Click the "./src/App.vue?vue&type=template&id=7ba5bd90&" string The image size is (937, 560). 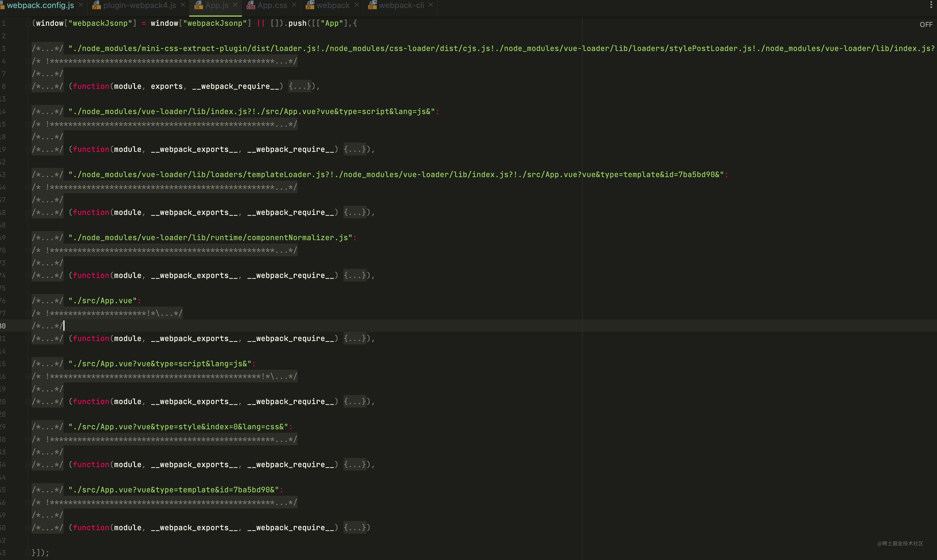coord(174,490)
